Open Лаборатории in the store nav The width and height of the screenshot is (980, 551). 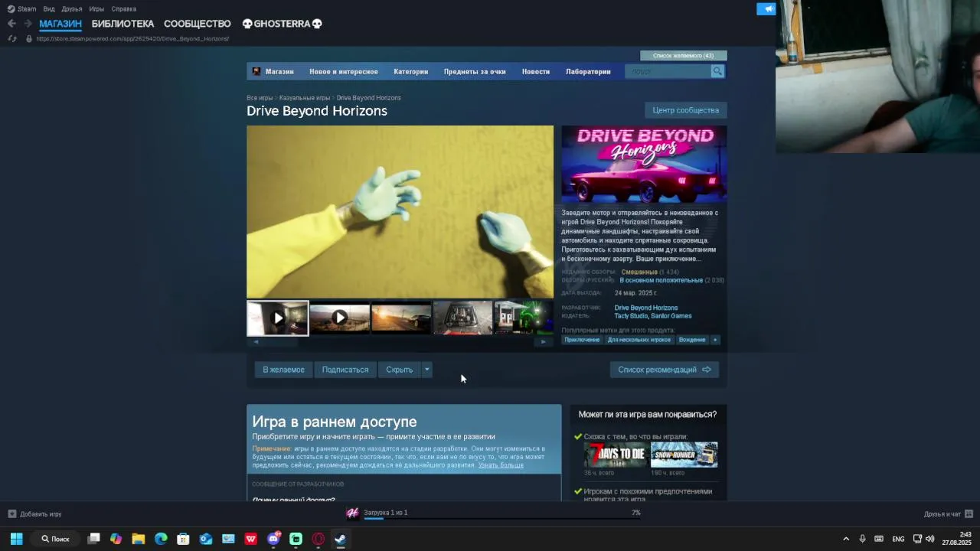[x=588, y=71]
